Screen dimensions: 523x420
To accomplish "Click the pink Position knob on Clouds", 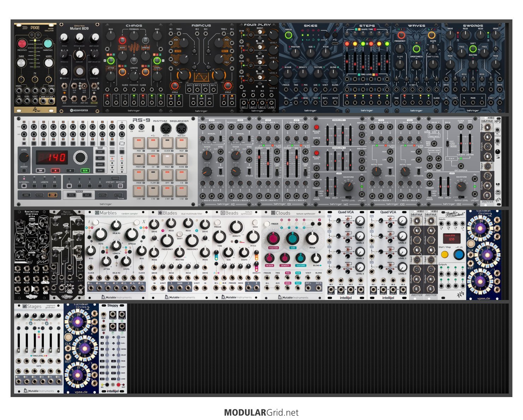I will [273, 238].
